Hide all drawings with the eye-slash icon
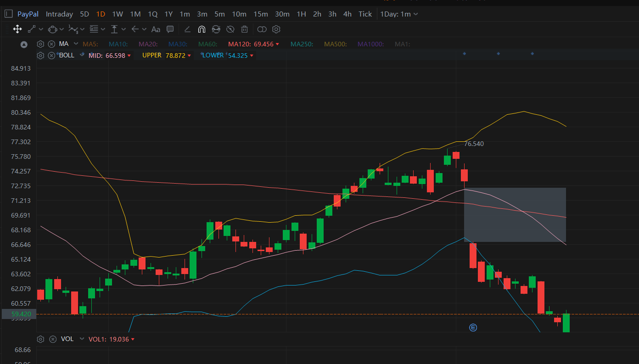The height and width of the screenshot is (364, 639). point(230,29)
